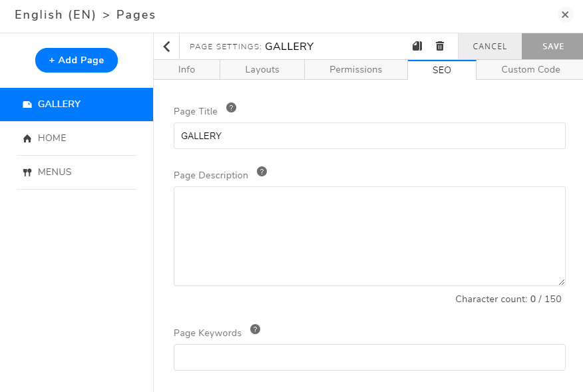Switch to the Info tab

coord(186,69)
